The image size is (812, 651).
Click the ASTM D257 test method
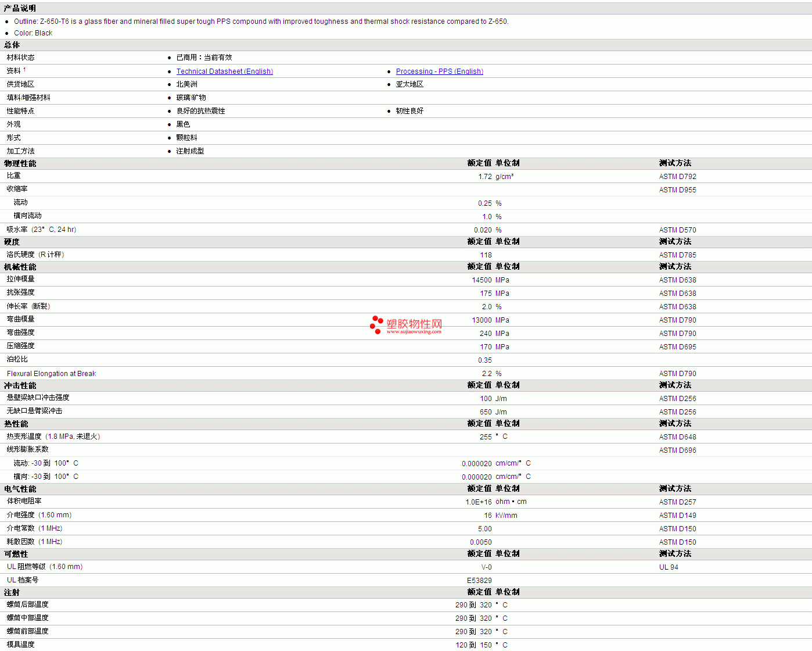click(x=678, y=502)
